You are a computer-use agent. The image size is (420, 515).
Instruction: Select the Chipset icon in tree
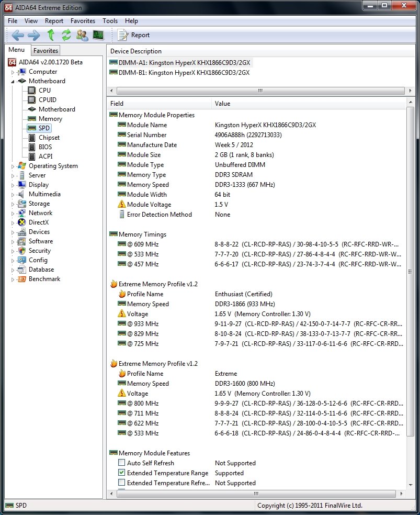click(32, 138)
